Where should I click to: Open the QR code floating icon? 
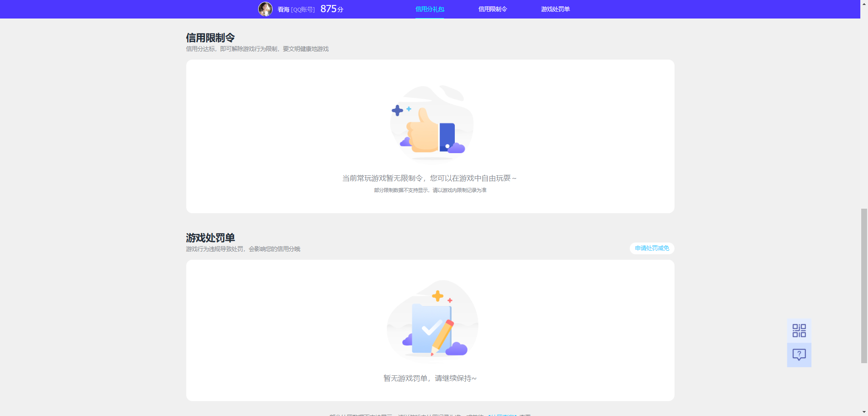(x=799, y=331)
